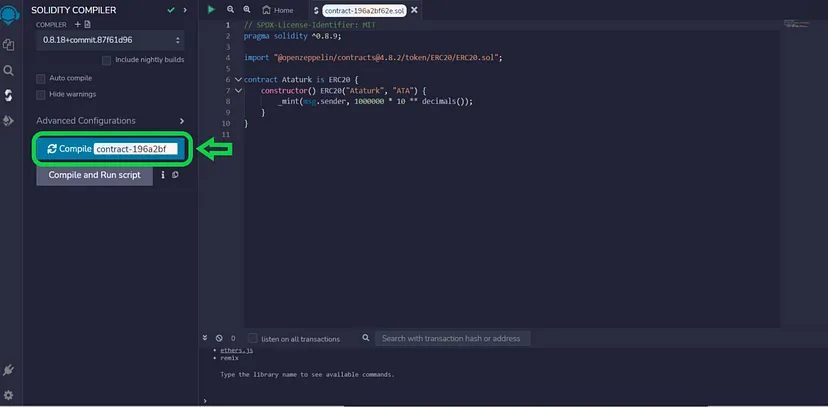This screenshot has height=407, width=828.
Task: Open the Settings gear icon
Action: point(9,395)
